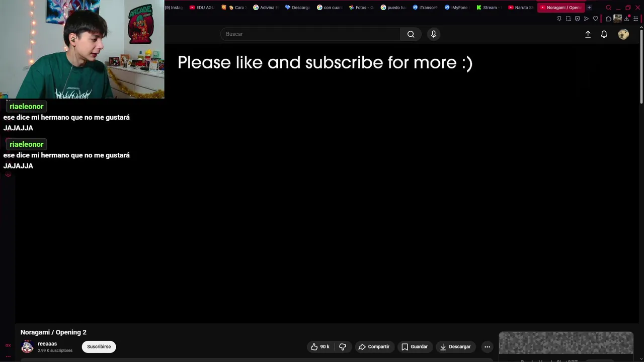Focus the Buscar search field
Viewport: 644px width, 362px height.
(310, 34)
